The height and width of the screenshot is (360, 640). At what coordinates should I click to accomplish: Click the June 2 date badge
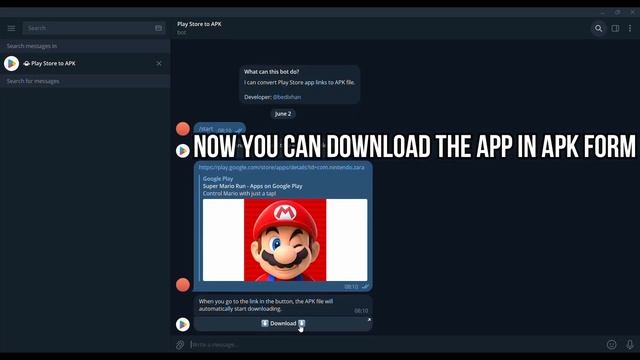coord(283,114)
